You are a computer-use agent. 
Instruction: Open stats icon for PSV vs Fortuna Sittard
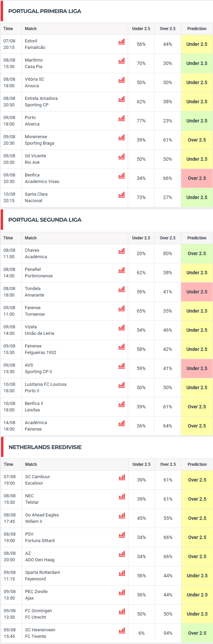point(122,535)
